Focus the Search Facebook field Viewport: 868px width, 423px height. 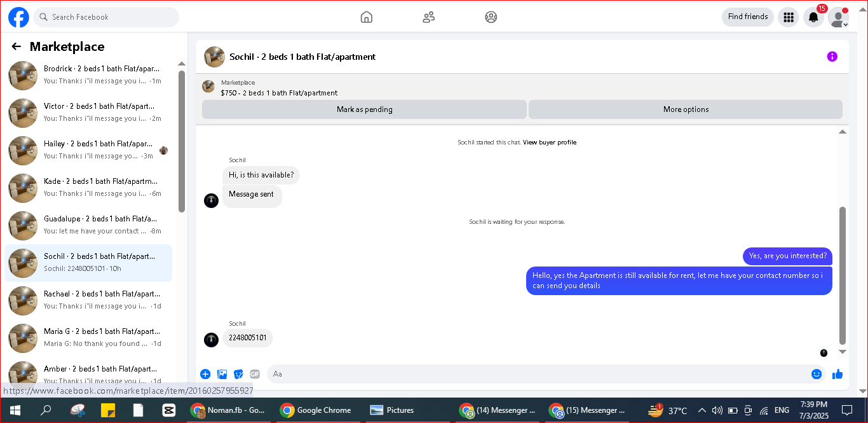pos(106,17)
